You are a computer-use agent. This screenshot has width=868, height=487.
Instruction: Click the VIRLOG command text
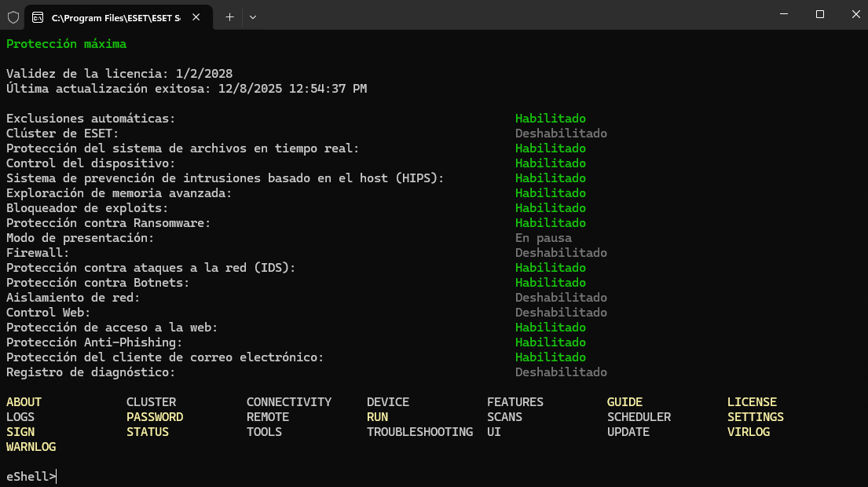pyautogui.click(x=748, y=432)
